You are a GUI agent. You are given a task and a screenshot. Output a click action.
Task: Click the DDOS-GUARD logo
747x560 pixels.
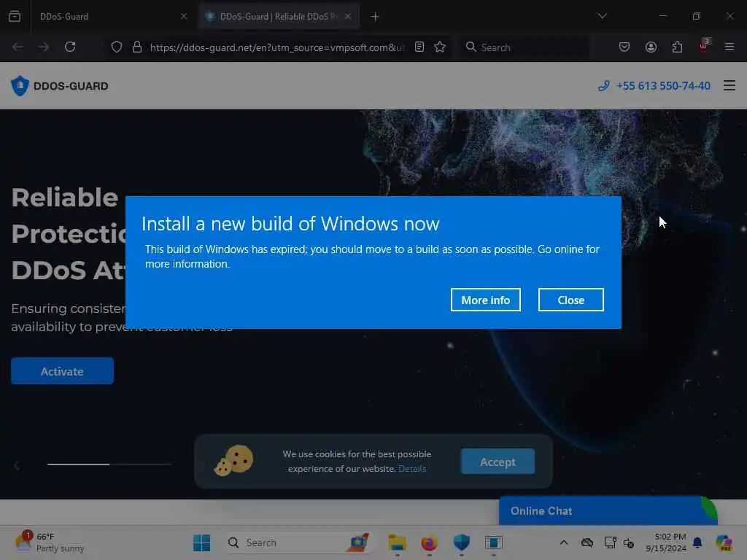tap(60, 86)
